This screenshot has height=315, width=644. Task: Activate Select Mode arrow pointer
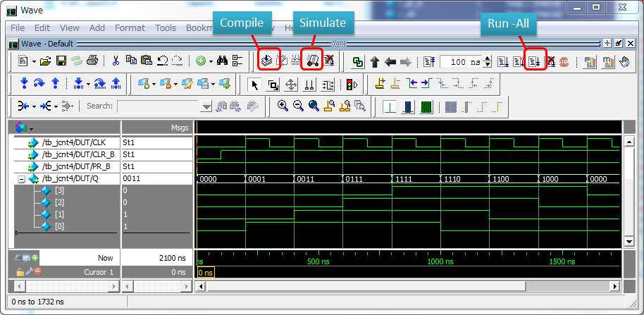point(254,85)
